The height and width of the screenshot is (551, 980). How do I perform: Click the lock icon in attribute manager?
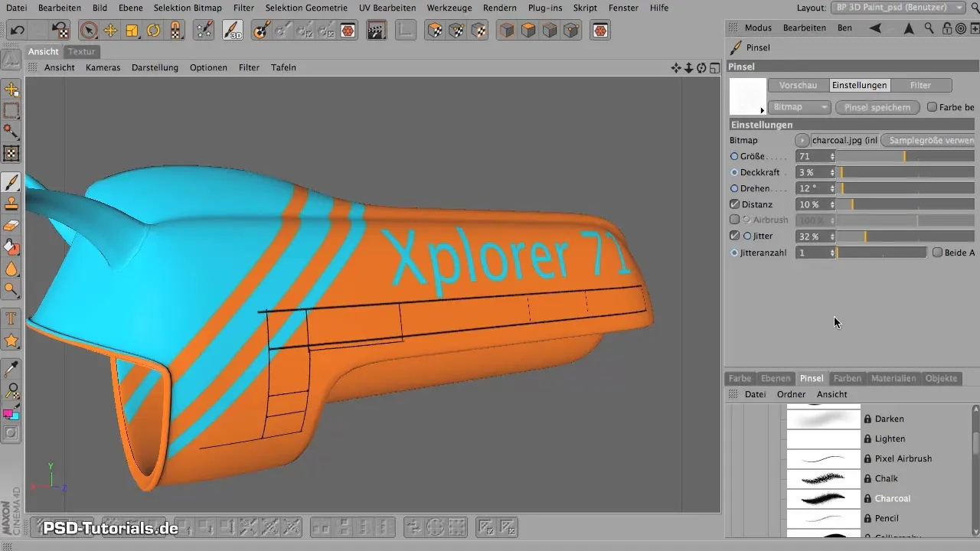(x=947, y=28)
